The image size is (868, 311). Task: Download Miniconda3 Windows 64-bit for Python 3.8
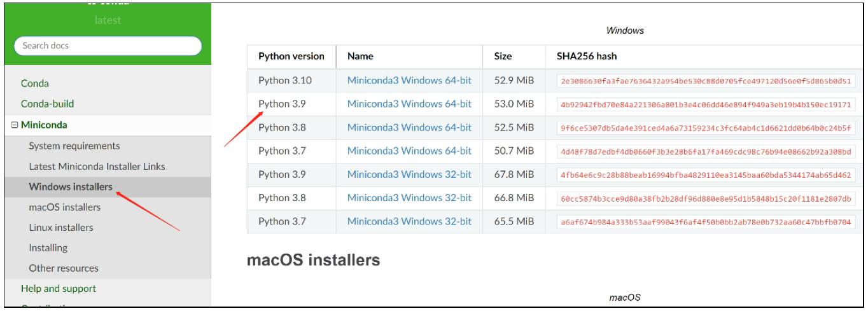coord(409,128)
